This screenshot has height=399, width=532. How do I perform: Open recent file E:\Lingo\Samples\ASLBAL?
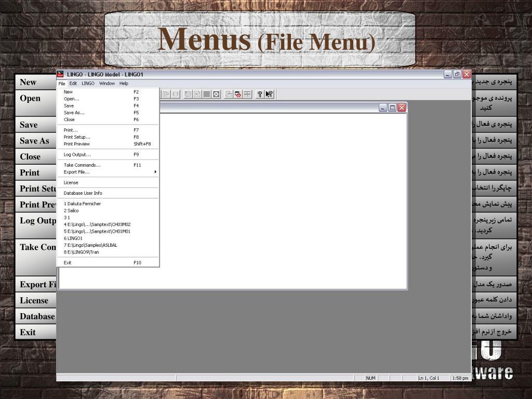pyautogui.click(x=108, y=245)
